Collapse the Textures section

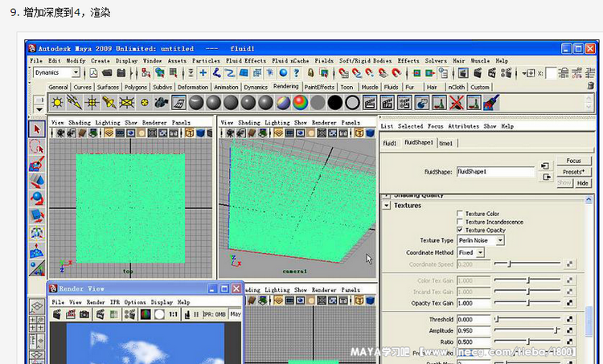387,206
